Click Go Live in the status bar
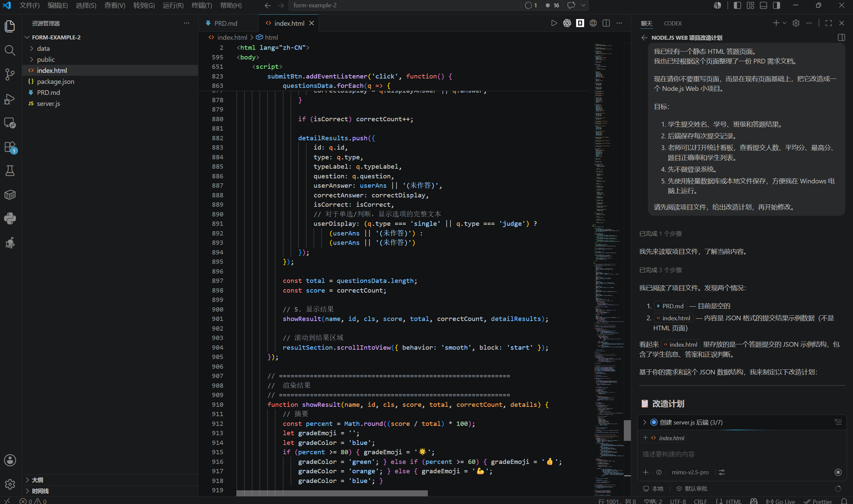 [x=781, y=501]
